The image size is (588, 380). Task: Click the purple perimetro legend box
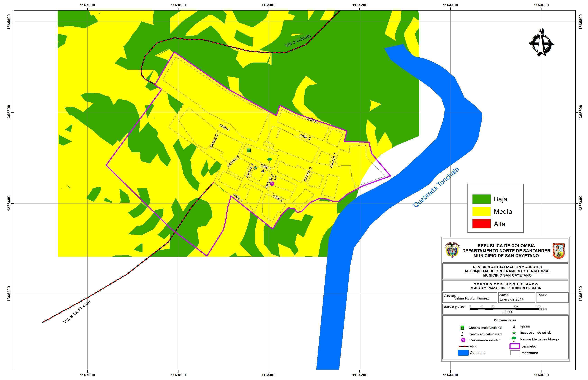pos(515,346)
